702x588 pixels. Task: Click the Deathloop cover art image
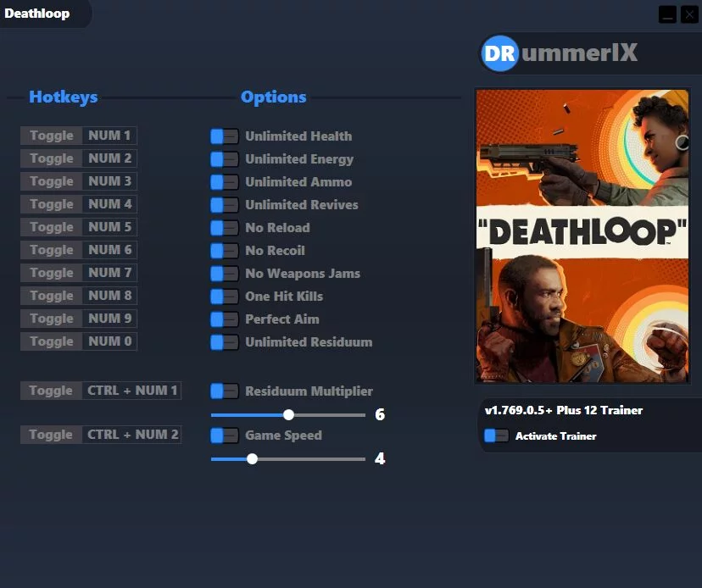point(582,236)
